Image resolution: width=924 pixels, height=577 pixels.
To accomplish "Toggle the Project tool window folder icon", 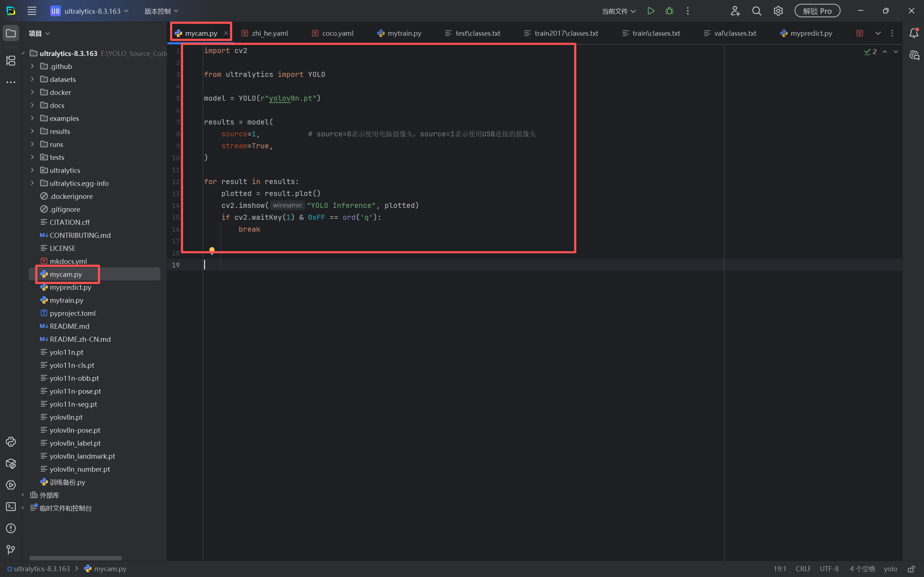I will 11,33.
